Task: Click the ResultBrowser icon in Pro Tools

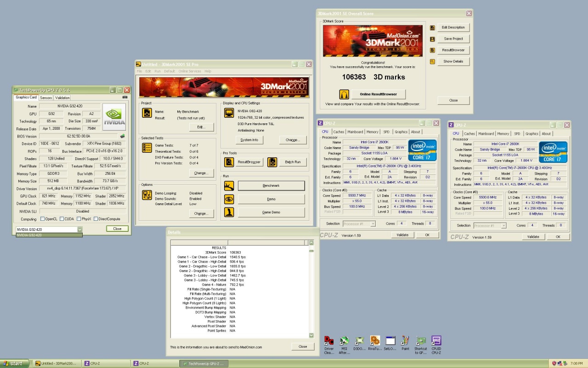Action: coord(229,162)
